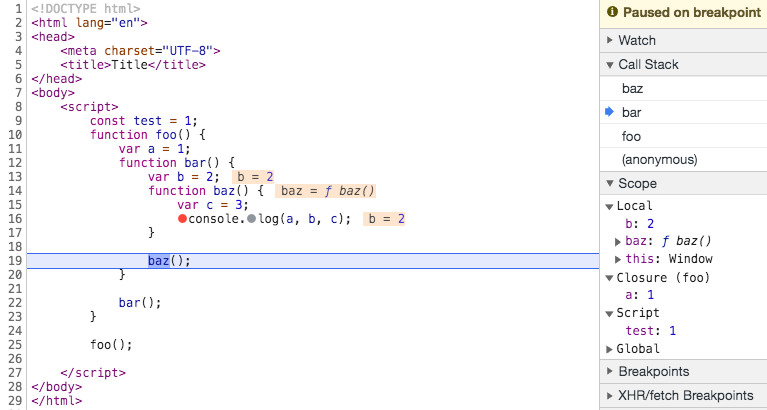767x410 pixels.
Task: Click the info icon beside Paused on breakpoint
Action: click(x=612, y=12)
